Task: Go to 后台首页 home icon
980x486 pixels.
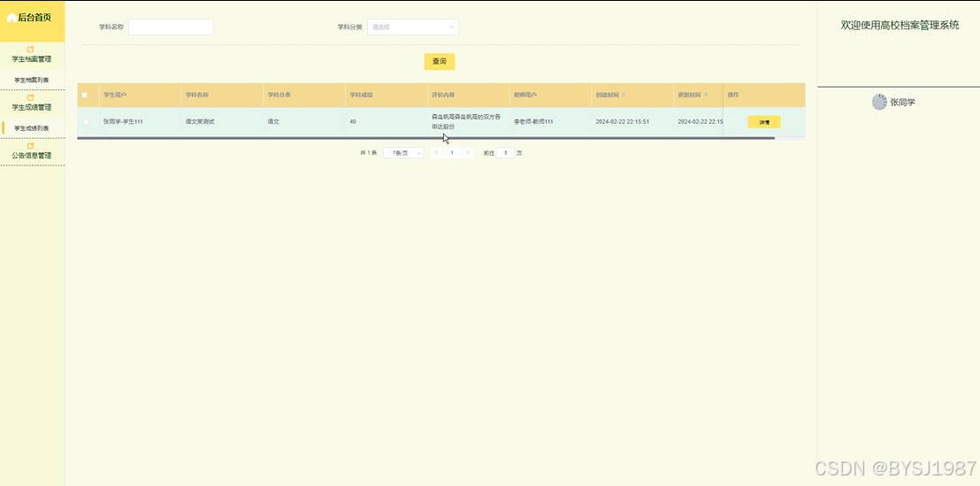Action: click(x=11, y=18)
